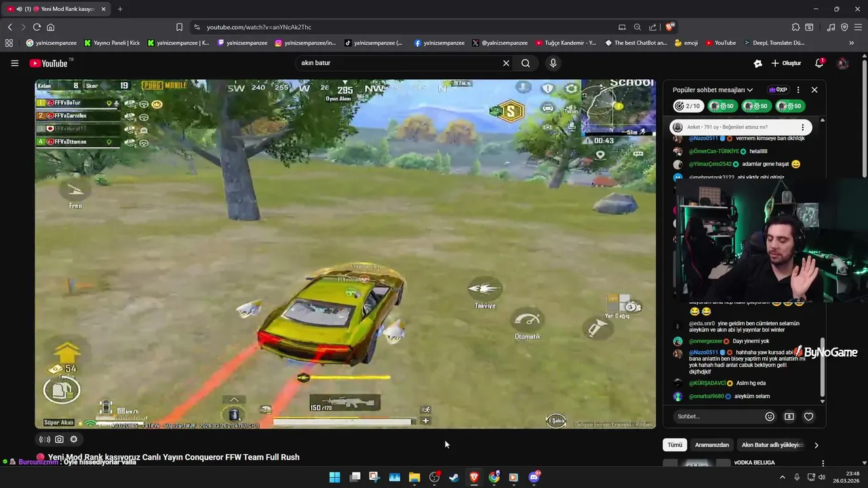This screenshot has width=868, height=488.
Task: Open taskbar volume speaker icon
Action: tap(821, 477)
